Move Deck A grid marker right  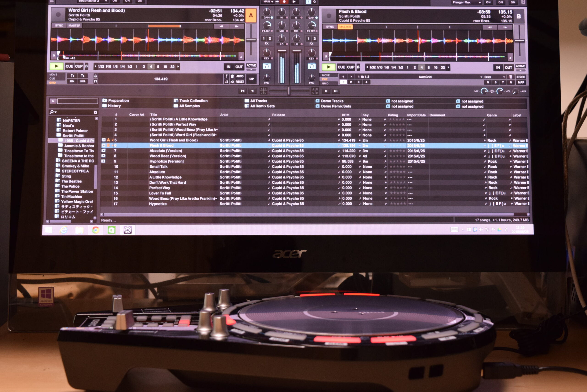83,76
